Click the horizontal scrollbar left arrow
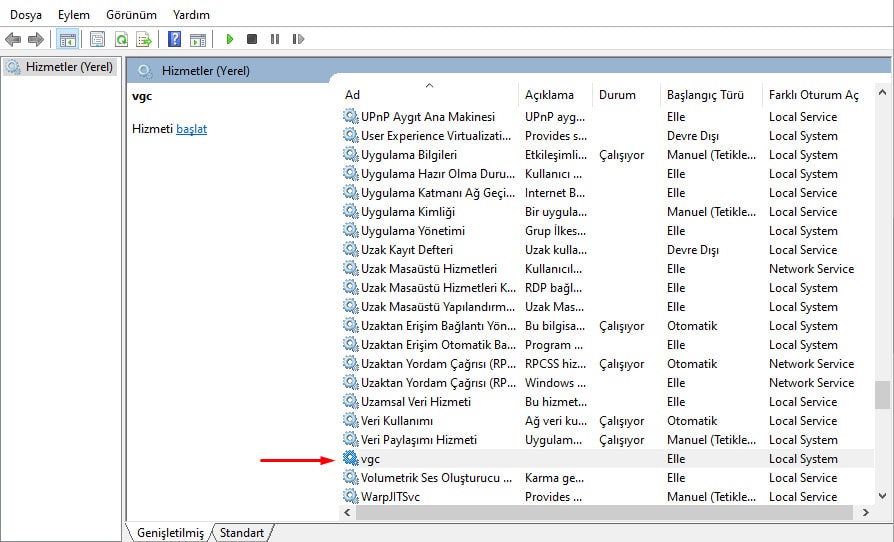The image size is (894, 542). coord(347,512)
